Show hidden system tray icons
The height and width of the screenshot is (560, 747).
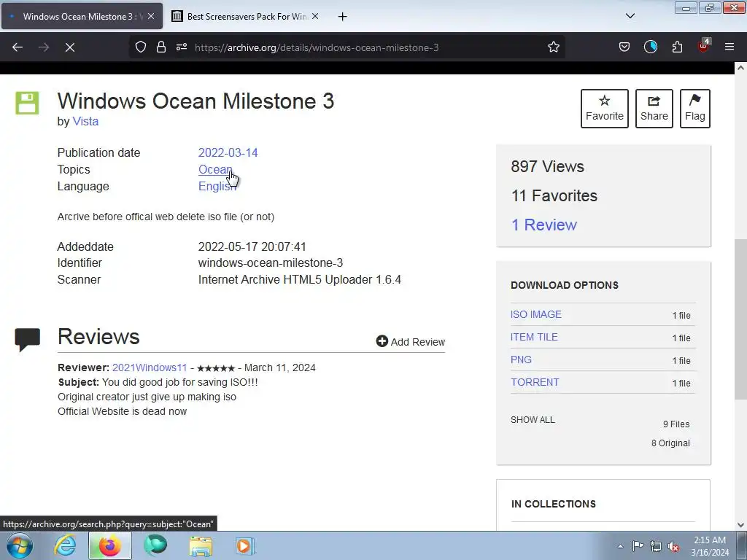[620, 546]
